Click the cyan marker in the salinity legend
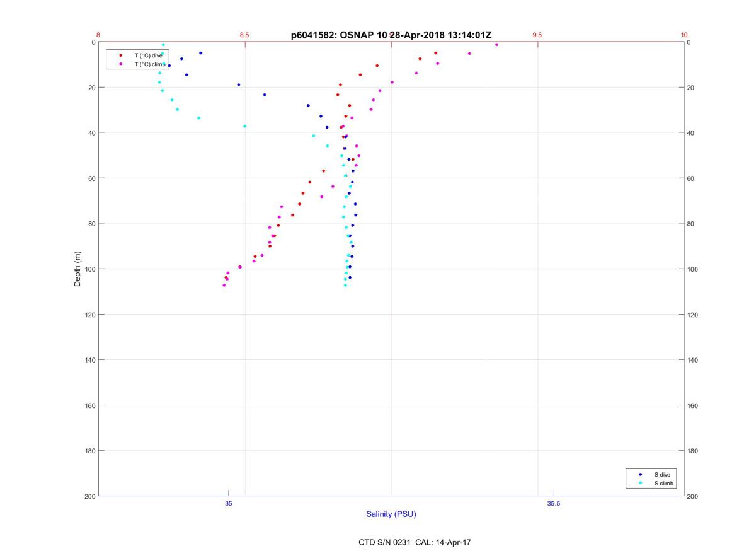756x558 pixels. coord(640,484)
